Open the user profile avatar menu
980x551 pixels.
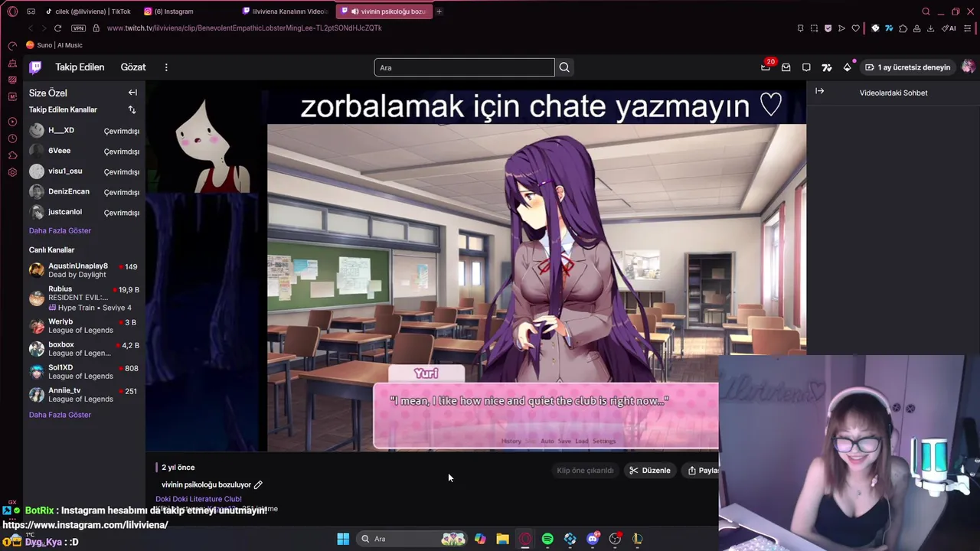click(x=968, y=67)
